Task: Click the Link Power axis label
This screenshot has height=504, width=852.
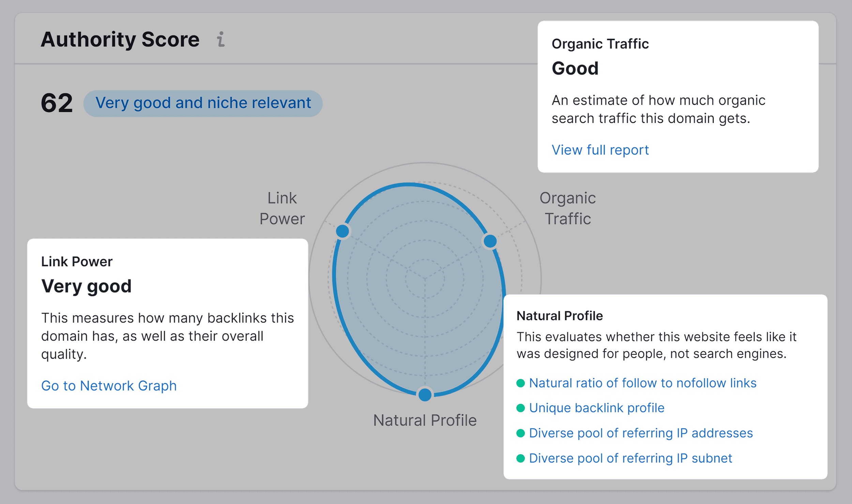Action: (282, 208)
